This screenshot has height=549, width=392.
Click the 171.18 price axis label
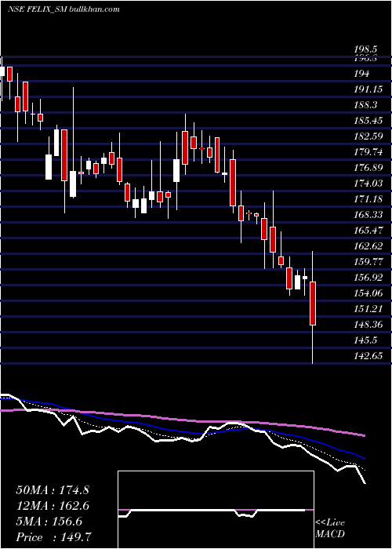click(x=368, y=199)
